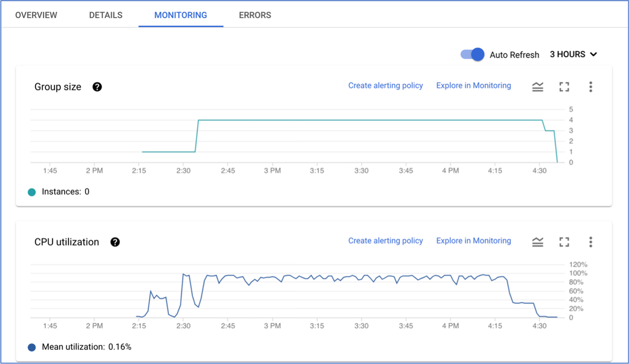Open the 3 HOURS time range dropdown
The image size is (629, 364).
pyautogui.click(x=573, y=55)
